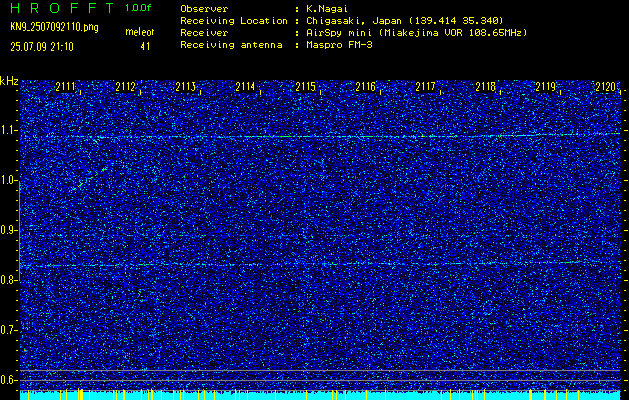Click time marker "2113"
629x400 pixels.
pos(185,87)
